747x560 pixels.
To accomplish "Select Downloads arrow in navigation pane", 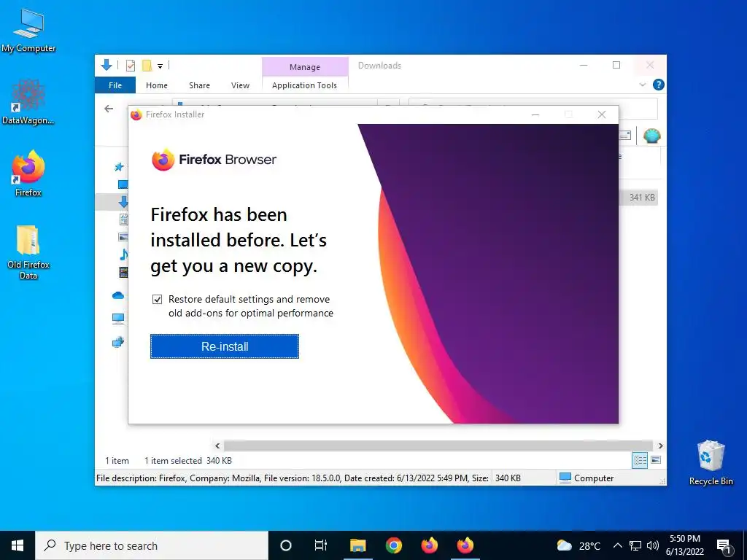I will [x=123, y=202].
